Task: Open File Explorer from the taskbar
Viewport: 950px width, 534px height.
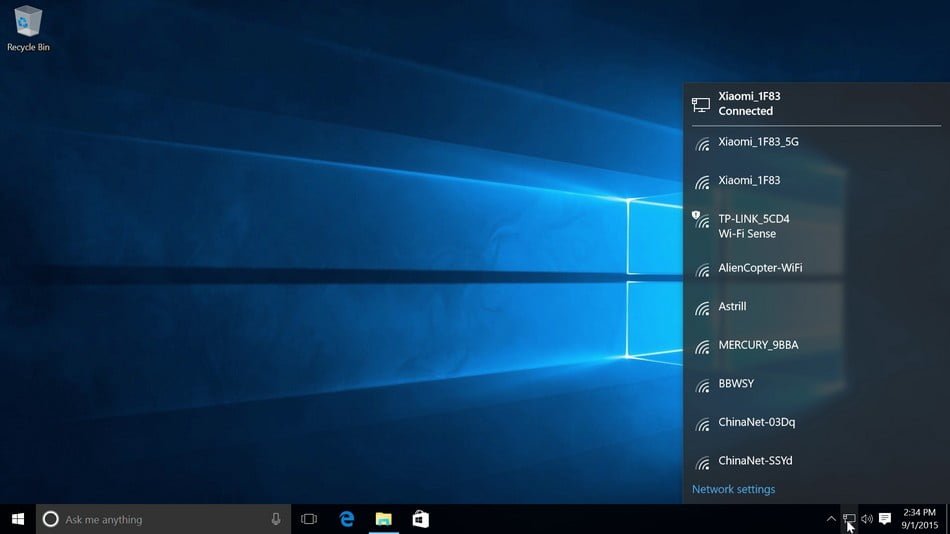Action: coord(384,519)
